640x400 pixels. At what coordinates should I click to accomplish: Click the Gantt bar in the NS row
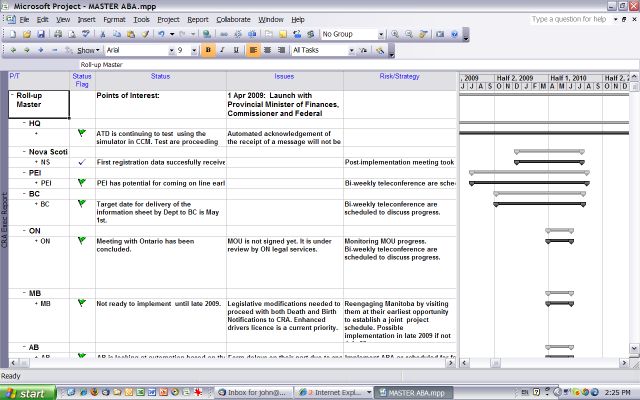tap(549, 162)
